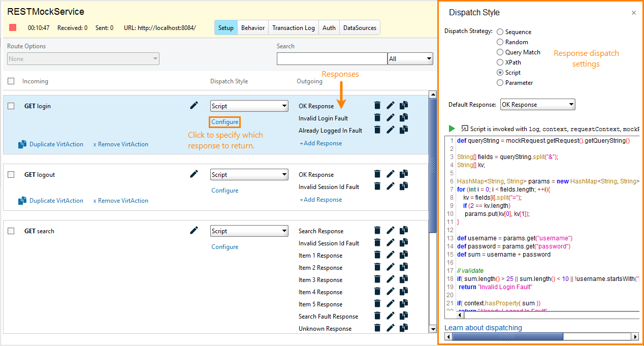Edit the Already Logged In Fault response
The width and height of the screenshot is (644, 346).
tap(391, 130)
